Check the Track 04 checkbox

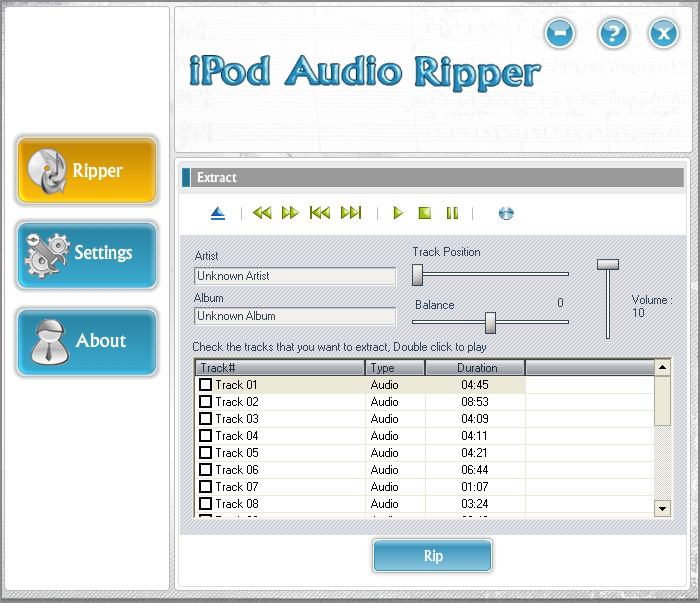click(205, 435)
